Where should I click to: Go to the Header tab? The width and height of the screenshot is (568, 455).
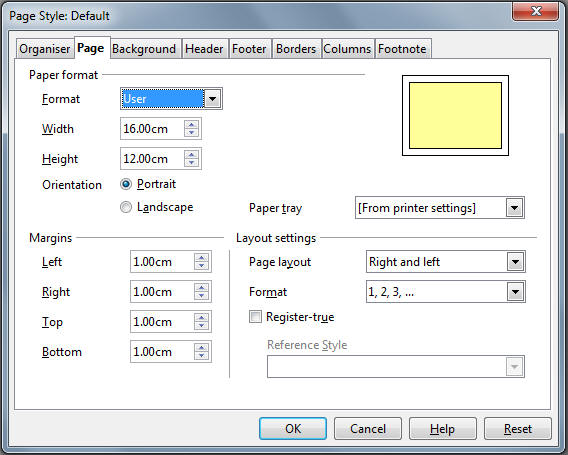pyautogui.click(x=204, y=49)
